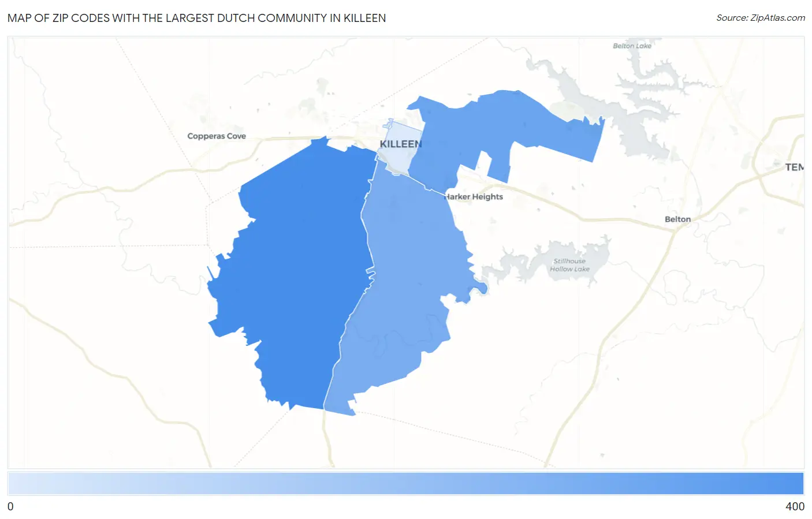Click the Harker Heights map label

point(474,197)
